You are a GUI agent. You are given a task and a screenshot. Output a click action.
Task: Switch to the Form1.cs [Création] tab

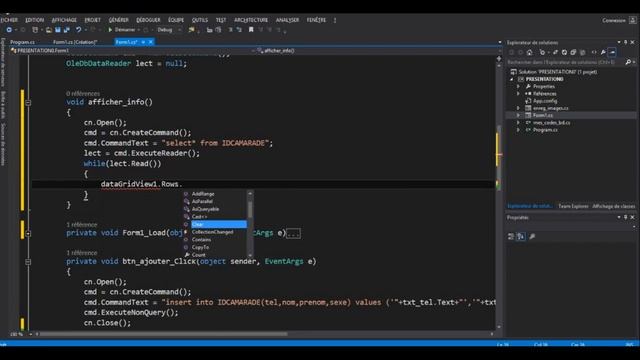click(75, 42)
